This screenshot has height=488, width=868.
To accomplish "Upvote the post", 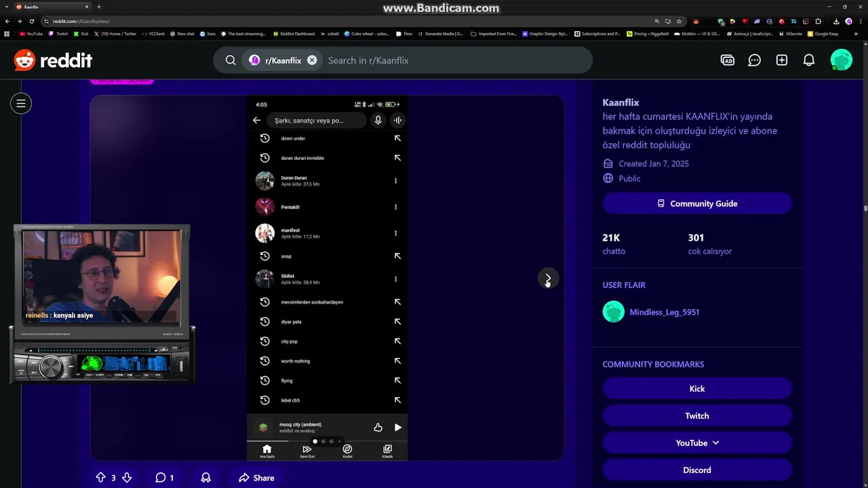I will [x=100, y=478].
